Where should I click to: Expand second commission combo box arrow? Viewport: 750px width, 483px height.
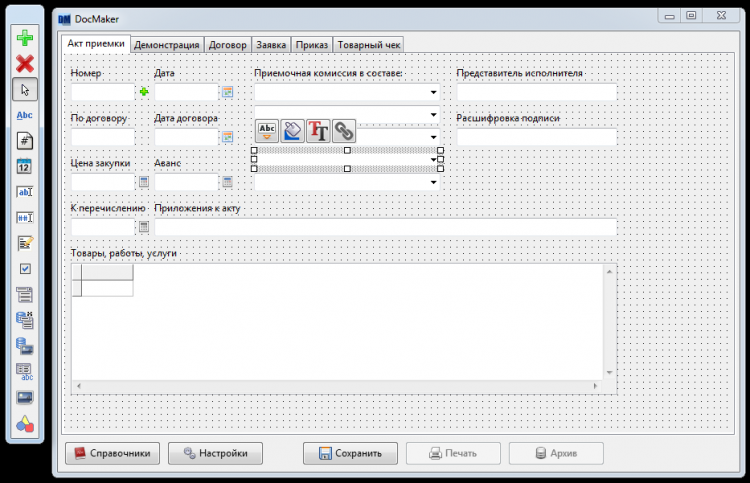(x=433, y=115)
